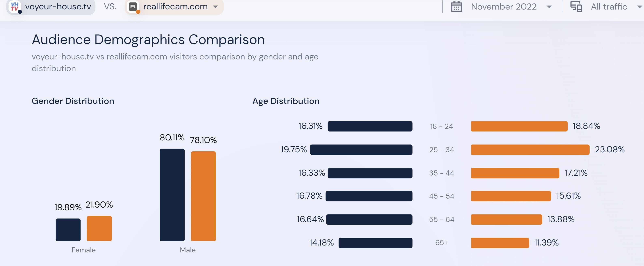
Task: Click the dark blue 18 - 24 age bar
Action: [x=370, y=126]
